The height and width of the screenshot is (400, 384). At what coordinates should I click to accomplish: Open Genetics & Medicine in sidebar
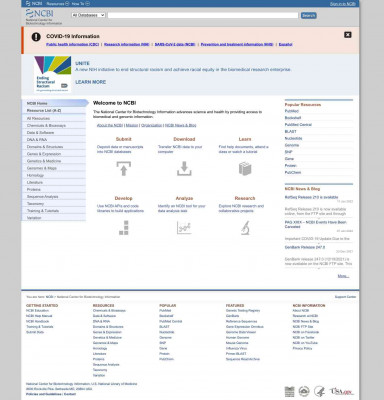click(54, 161)
